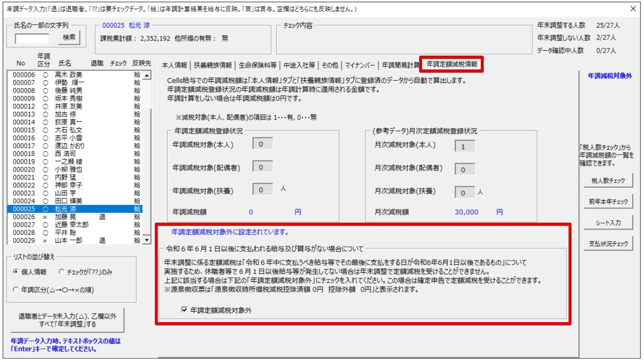Click the 前年本年チェック button

(608, 201)
